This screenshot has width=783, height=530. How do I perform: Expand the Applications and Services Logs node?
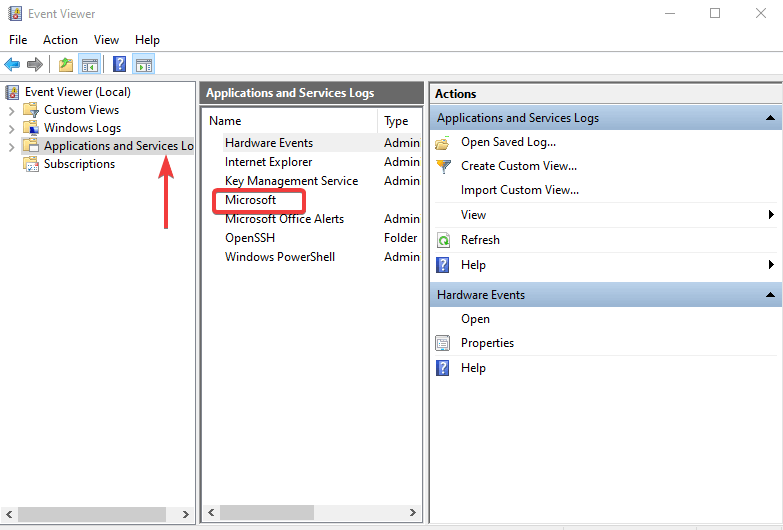tap(11, 146)
